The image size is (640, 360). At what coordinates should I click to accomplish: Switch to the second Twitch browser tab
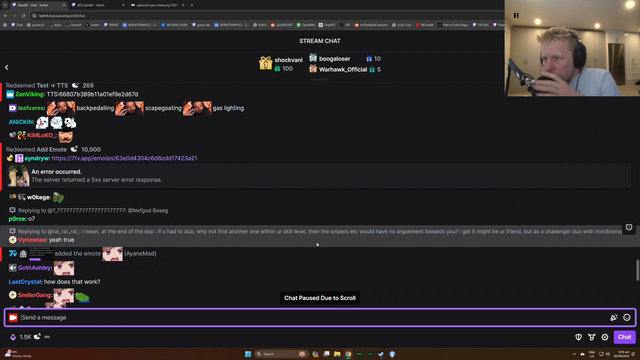(98, 5)
